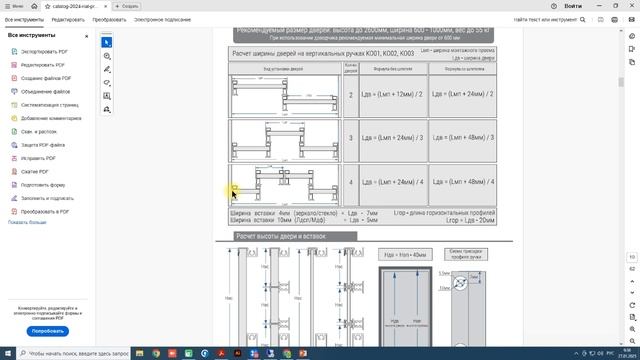The height and width of the screenshot is (360, 640).
Task: Open the help question-mark icon
Action: point(554,6)
